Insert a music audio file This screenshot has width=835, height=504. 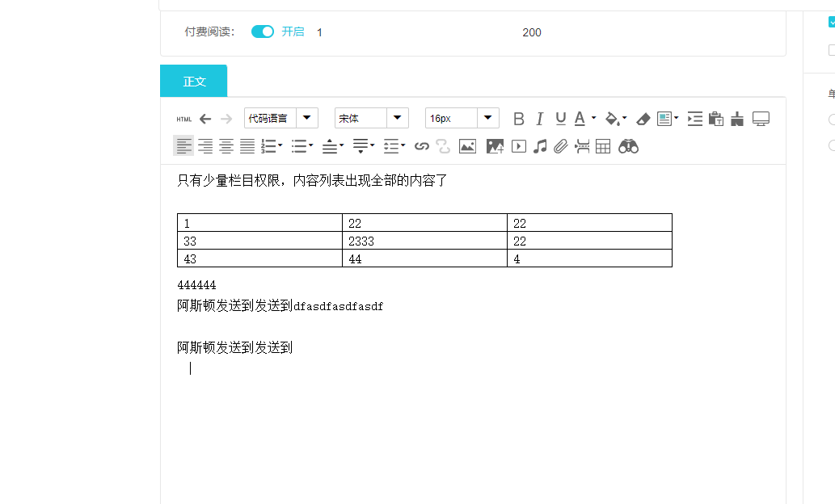click(540, 146)
